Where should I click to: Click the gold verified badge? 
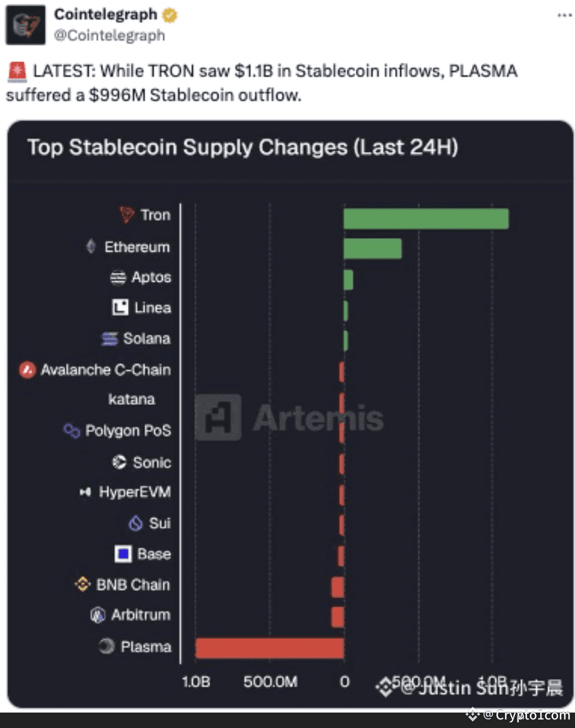tap(170, 15)
